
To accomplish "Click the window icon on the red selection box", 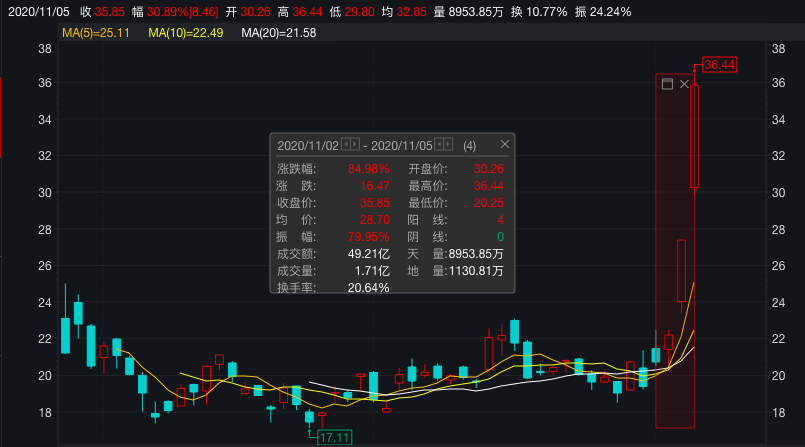I will (667, 85).
